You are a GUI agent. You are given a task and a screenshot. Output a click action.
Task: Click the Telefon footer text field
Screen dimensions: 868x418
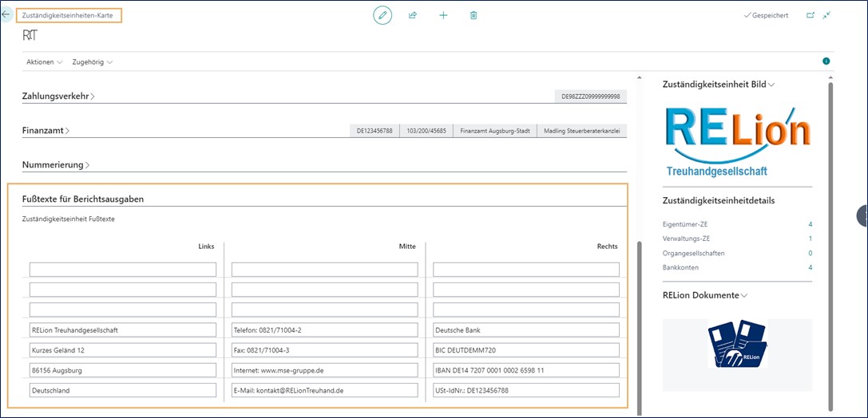pyautogui.click(x=324, y=330)
